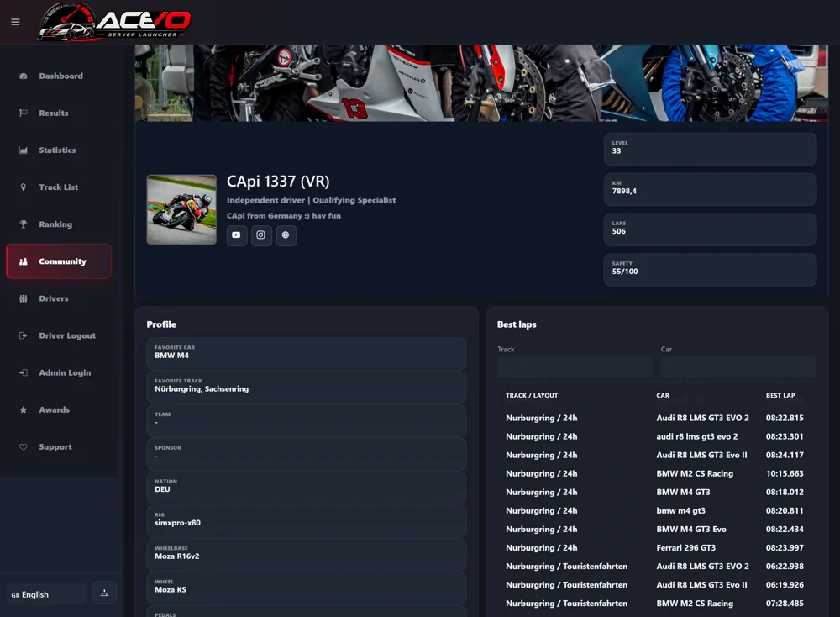Select Track List in the sidebar
Viewport: 840px width, 617px height.
(59, 187)
